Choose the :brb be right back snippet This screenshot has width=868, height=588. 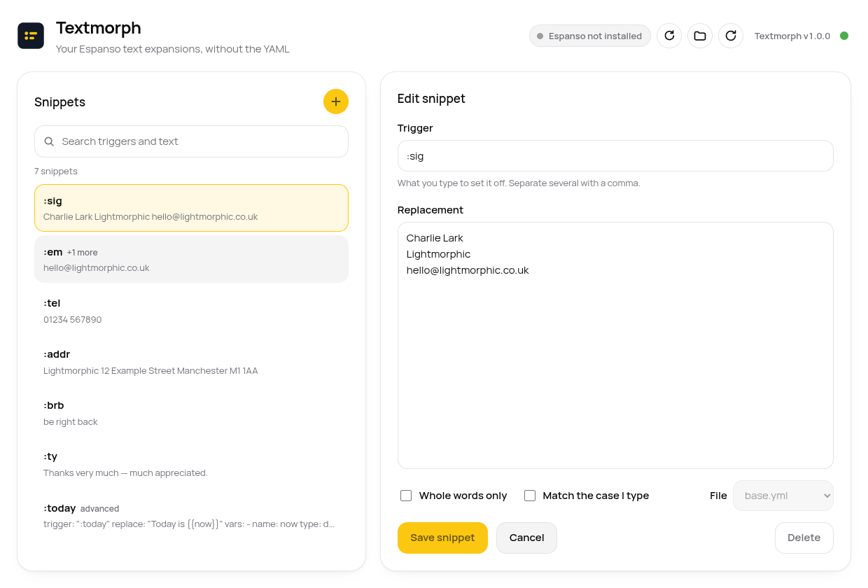click(x=191, y=412)
